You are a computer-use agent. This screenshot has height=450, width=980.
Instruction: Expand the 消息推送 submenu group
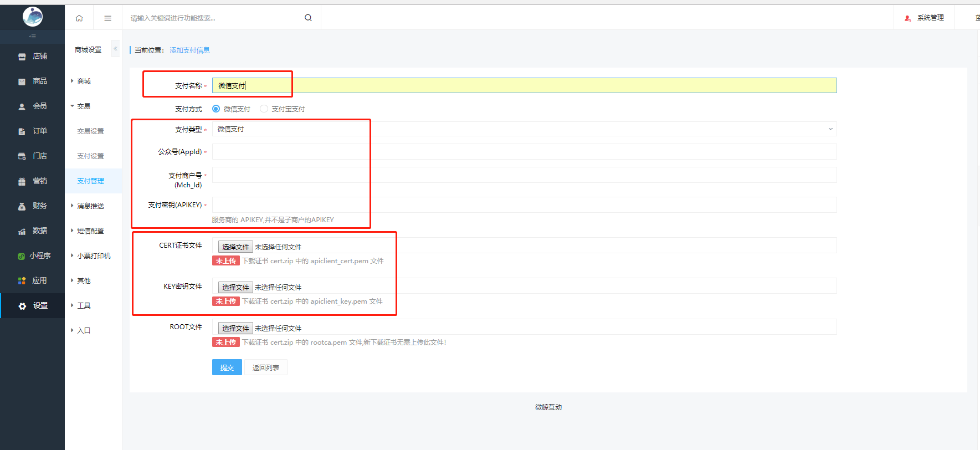[x=90, y=206]
